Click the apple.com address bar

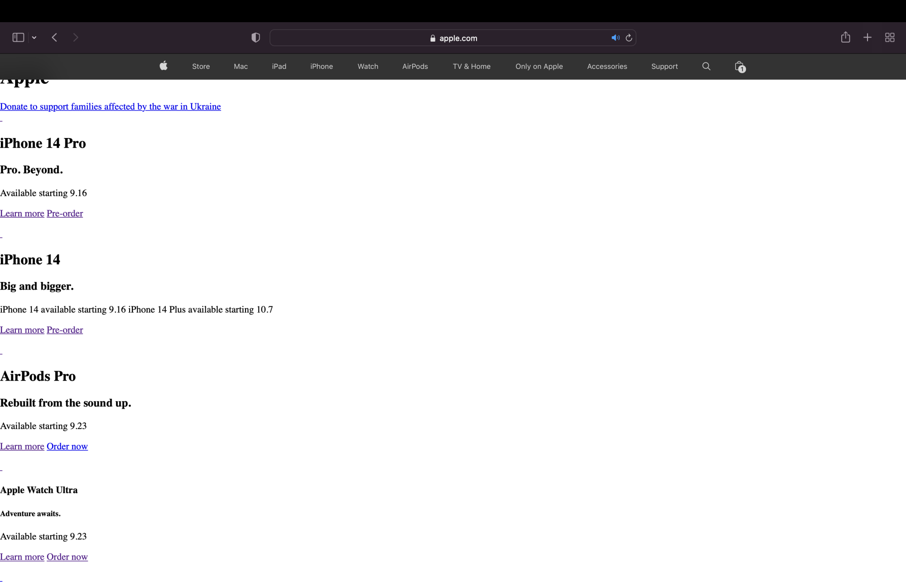[453, 38]
